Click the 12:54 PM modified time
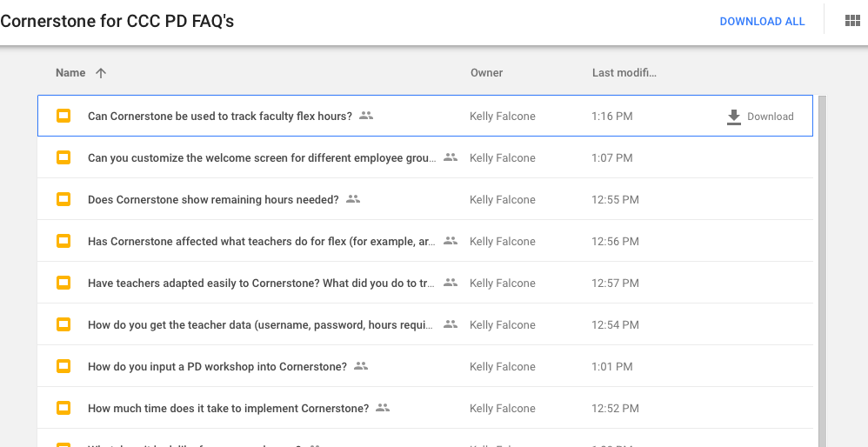The width and height of the screenshot is (868, 447). [x=616, y=324]
